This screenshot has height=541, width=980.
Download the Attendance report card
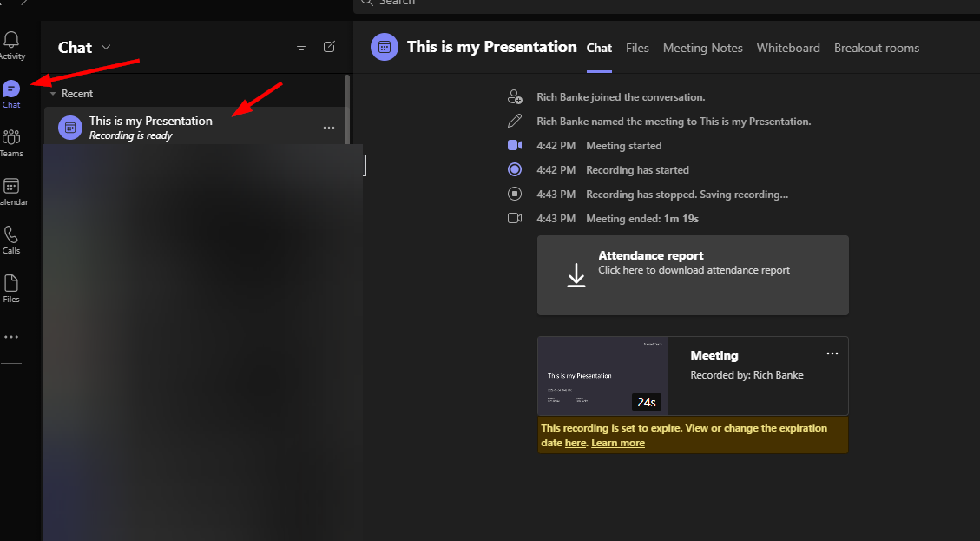(693, 275)
